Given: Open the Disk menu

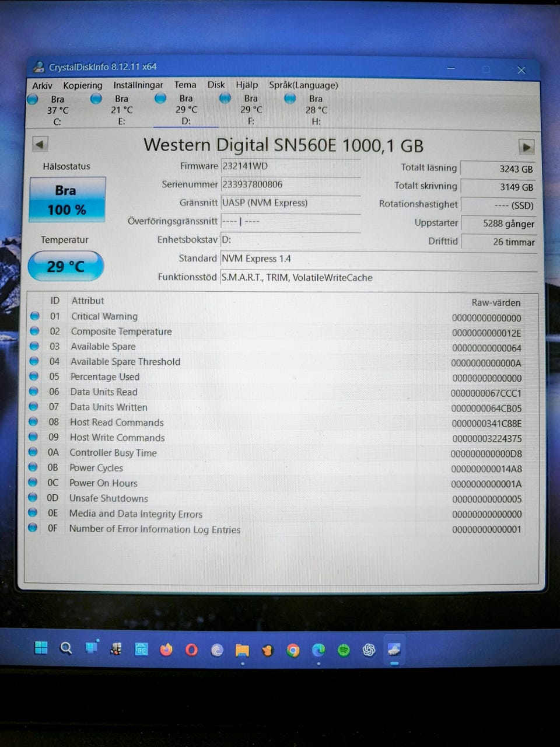Looking at the screenshot, I should (x=216, y=85).
